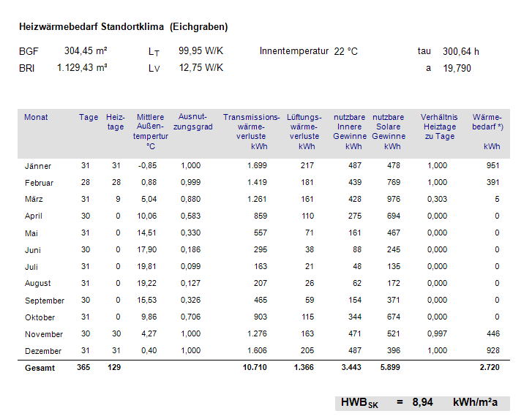Viewport: 532px width, 419px height.
Task: Click Februar utilisation value '0,999'
Action: click(190, 182)
